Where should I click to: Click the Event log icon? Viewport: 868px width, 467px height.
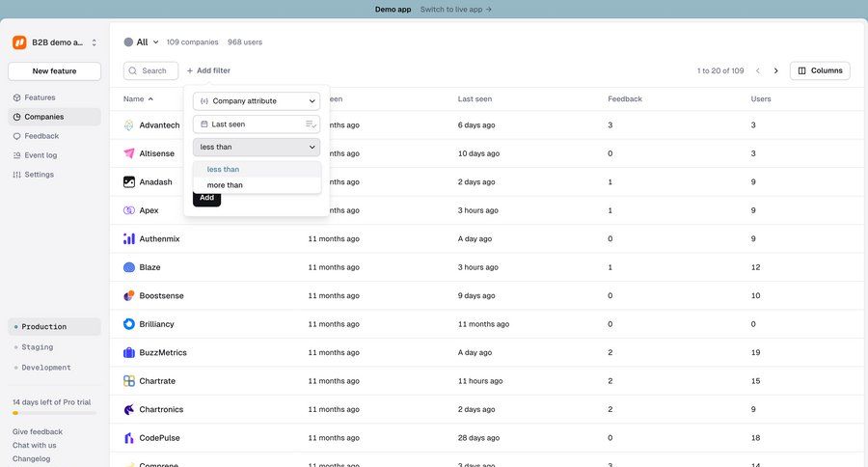(16, 155)
